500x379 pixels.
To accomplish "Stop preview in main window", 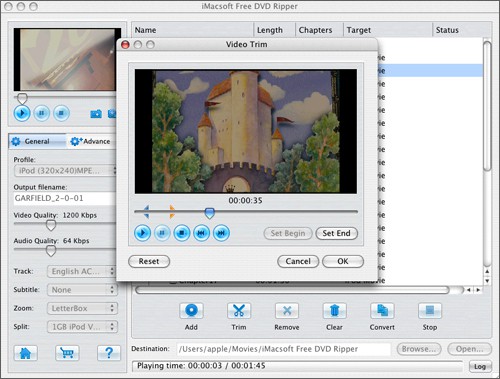I will click(61, 113).
